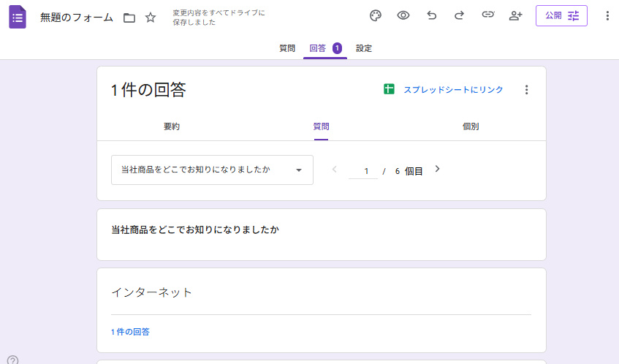The image size is (619, 364).
Task: Copy form link with the link icon
Action: pos(487,15)
